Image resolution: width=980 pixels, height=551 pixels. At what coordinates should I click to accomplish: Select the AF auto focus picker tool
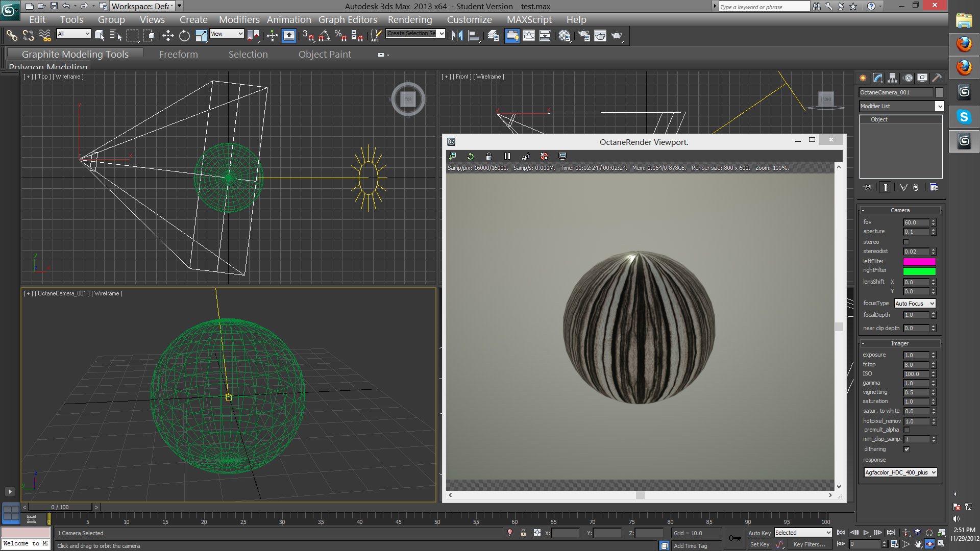(525, 156)
